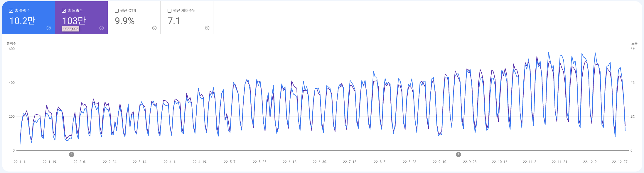Click help icon on 평균 게재순위 card
The height and width of the screenshot is (173, 644).
tap(207, 28)
